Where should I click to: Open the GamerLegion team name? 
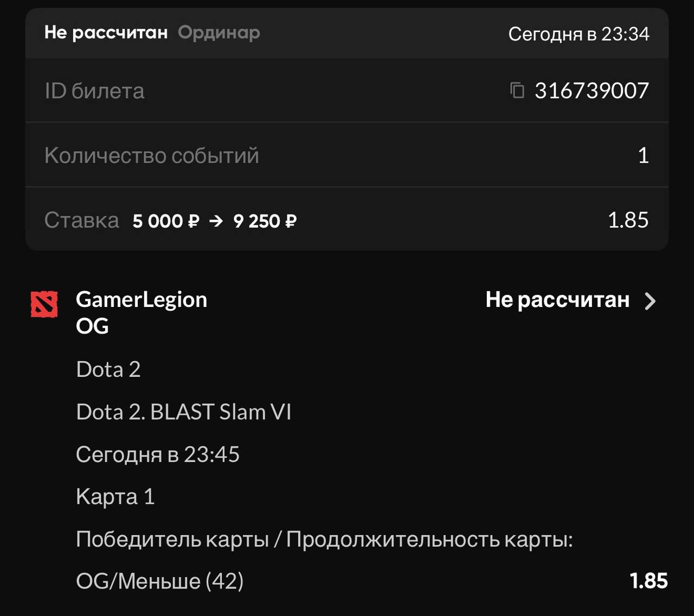pyautogui.click(x=142, y=299)
